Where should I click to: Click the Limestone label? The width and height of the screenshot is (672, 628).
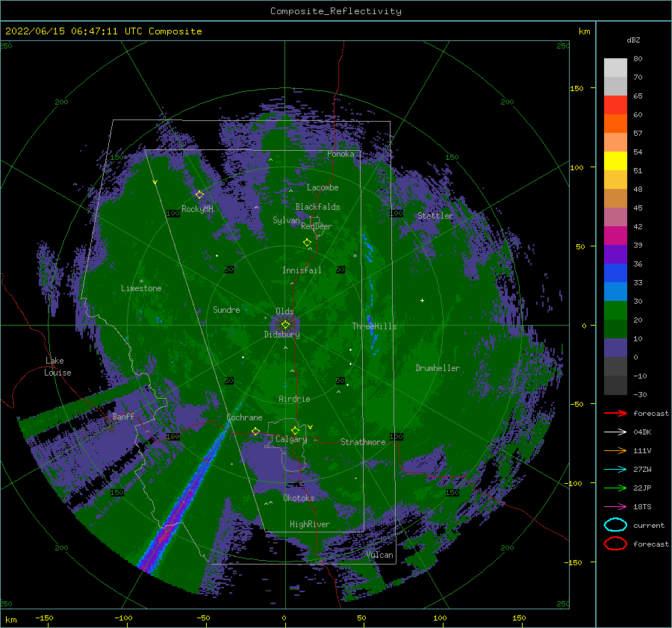point(141,288)
